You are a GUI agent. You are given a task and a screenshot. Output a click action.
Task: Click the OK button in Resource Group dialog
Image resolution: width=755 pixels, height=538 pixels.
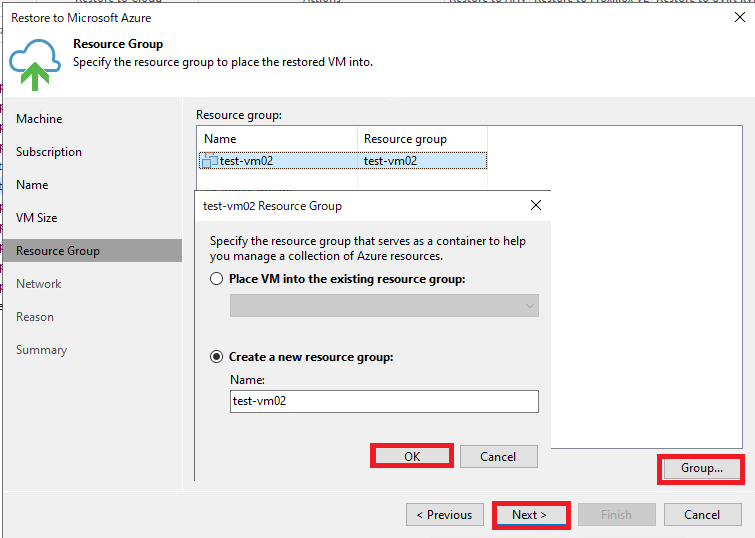[x=412, y=456]
